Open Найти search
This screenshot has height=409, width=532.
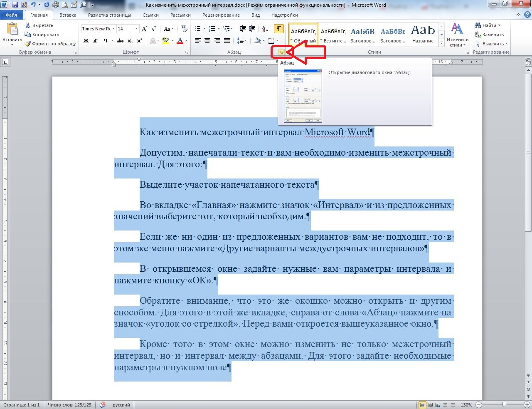(x=488, y=25)
